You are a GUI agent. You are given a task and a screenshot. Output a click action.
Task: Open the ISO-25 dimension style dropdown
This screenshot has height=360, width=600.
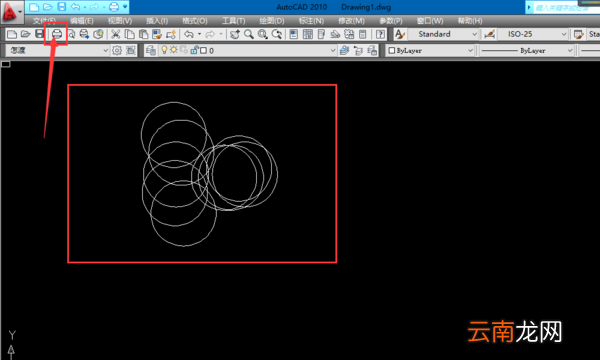coord(533,34)
